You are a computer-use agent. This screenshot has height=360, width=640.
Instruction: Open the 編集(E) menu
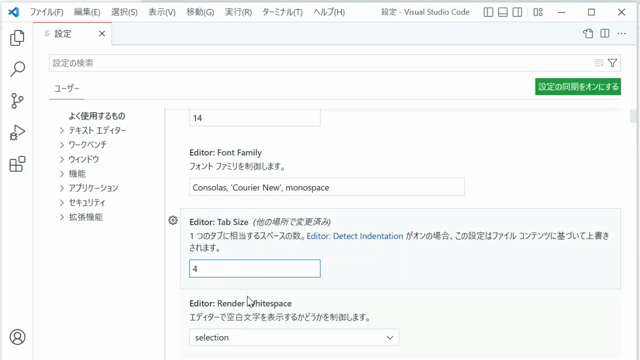click(87, 12)
